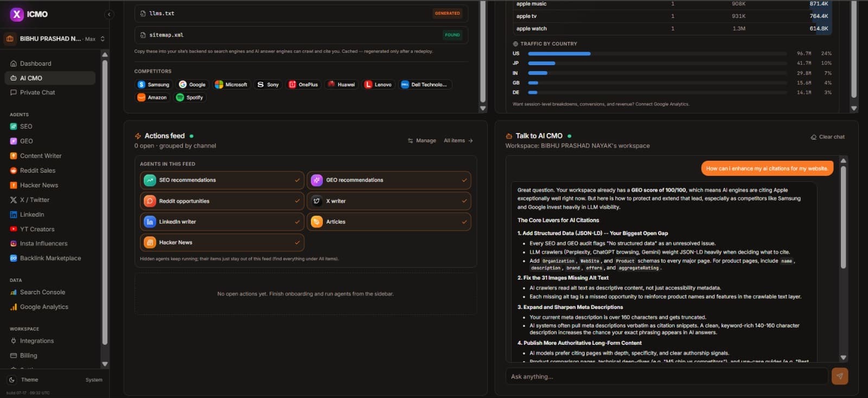Click the apple tv keyword row
The image size is (868, 398).
point(673,16)
